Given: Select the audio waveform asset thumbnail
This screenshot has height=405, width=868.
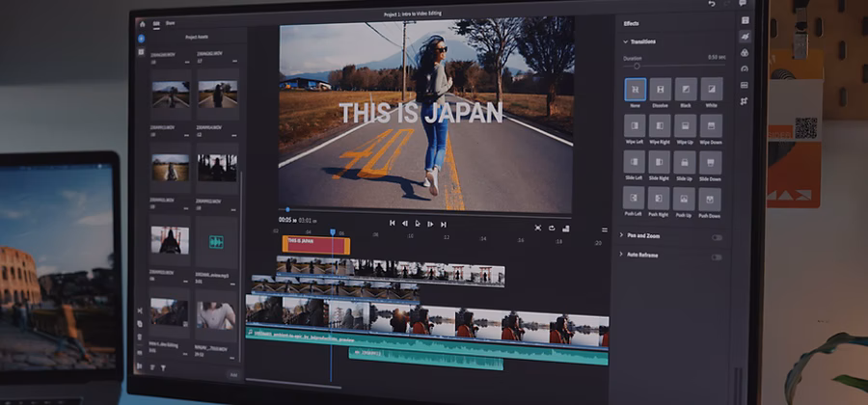Looking at the screenshot, I should [x=216, y=242].
